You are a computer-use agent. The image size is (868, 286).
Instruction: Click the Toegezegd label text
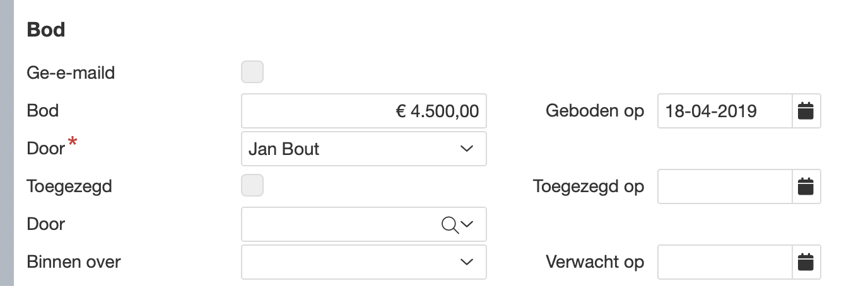pos(69,186)
